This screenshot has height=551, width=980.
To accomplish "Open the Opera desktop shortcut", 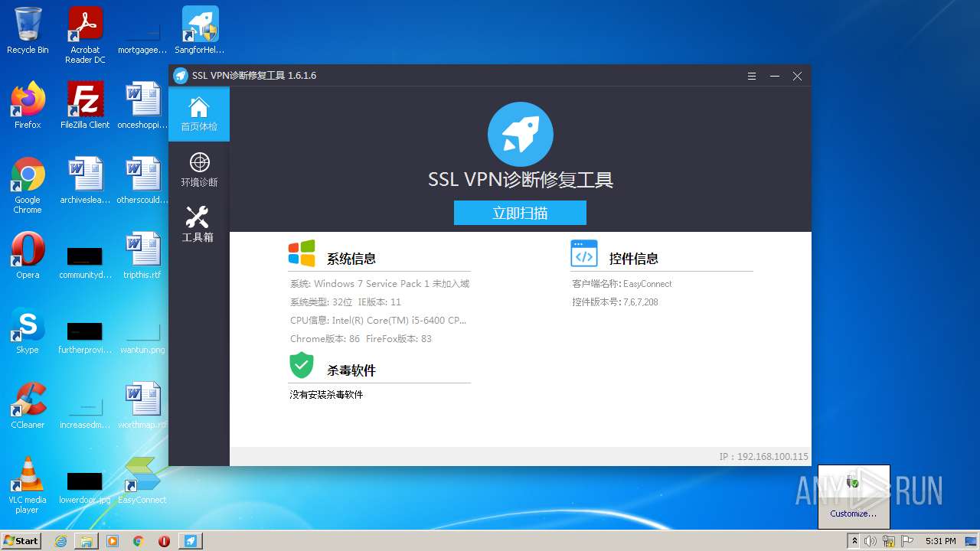I will (28, 255).
